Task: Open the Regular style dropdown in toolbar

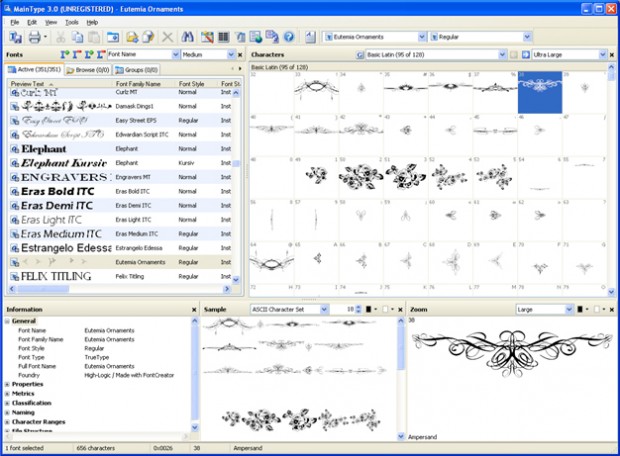Action: click(527, 37)
